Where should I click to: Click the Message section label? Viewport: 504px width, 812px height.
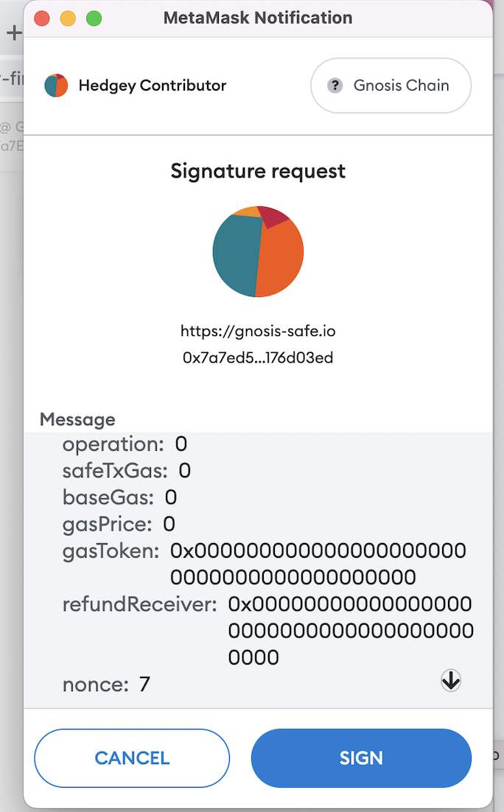point(77,419)
